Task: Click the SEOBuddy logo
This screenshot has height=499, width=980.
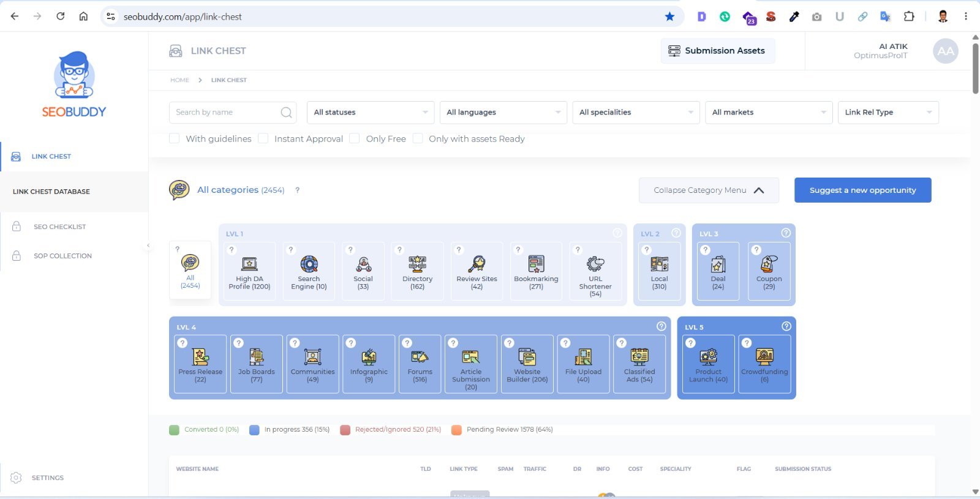Action: pyautogui.click(x=74, y=84)
